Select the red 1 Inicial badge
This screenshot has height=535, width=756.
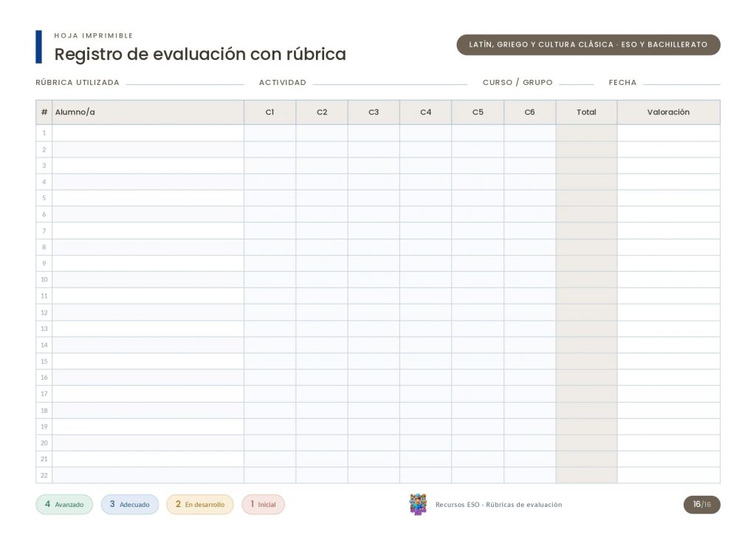click(264, 504)
